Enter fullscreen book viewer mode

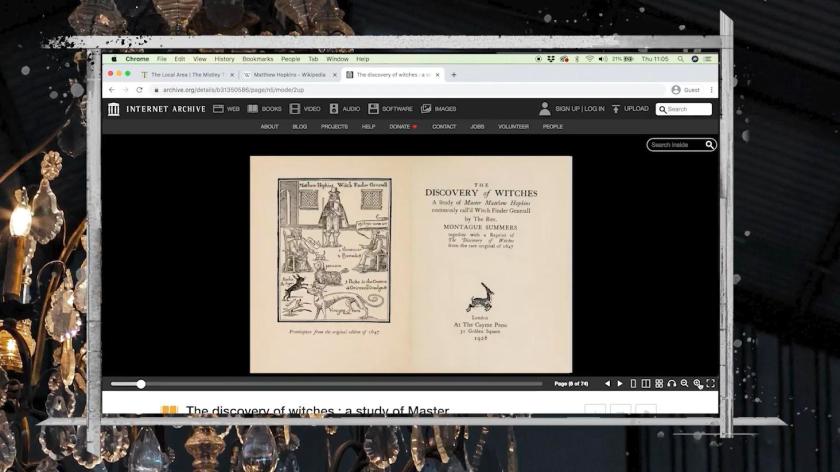[711, 384]
